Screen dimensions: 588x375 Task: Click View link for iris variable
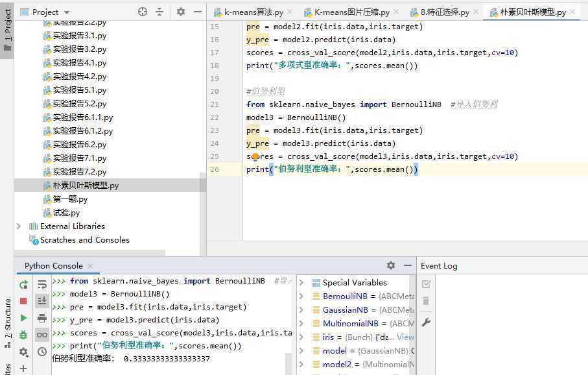pos(405,337)
